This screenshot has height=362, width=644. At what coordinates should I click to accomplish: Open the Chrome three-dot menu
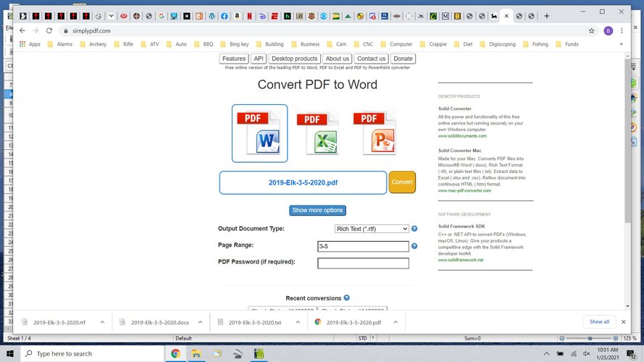click(622, 31)
